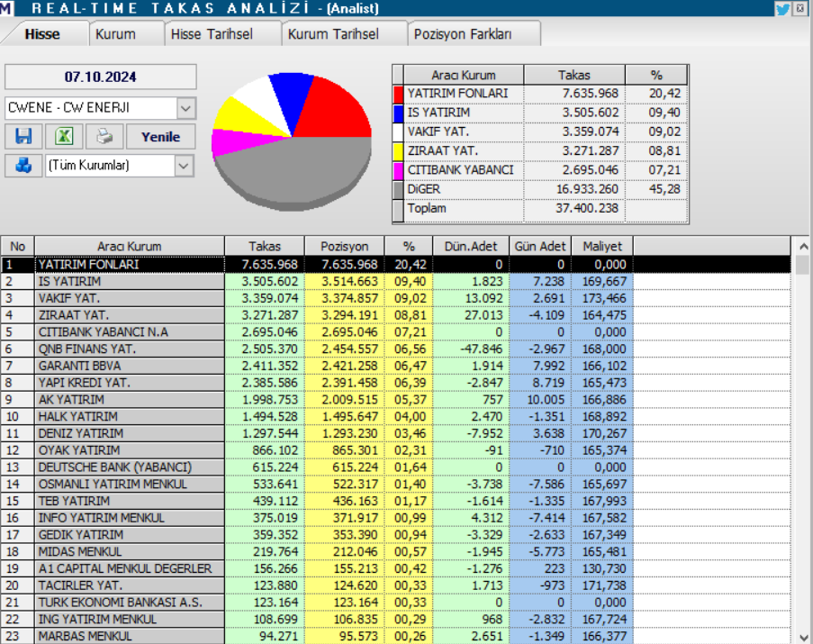
Task: Click the blue cubes institutions icon
Action: click(x=23, y=167)
